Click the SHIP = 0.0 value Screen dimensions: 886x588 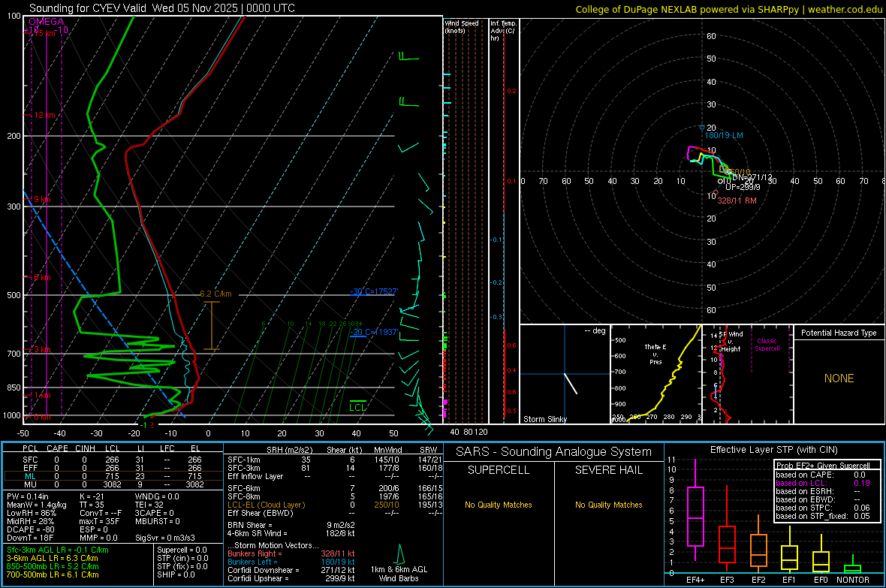pyautogui.click(x=176, y=574)
